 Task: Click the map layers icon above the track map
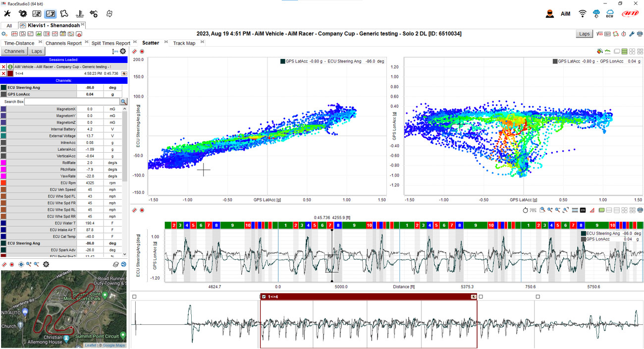(x=116, y=264)
